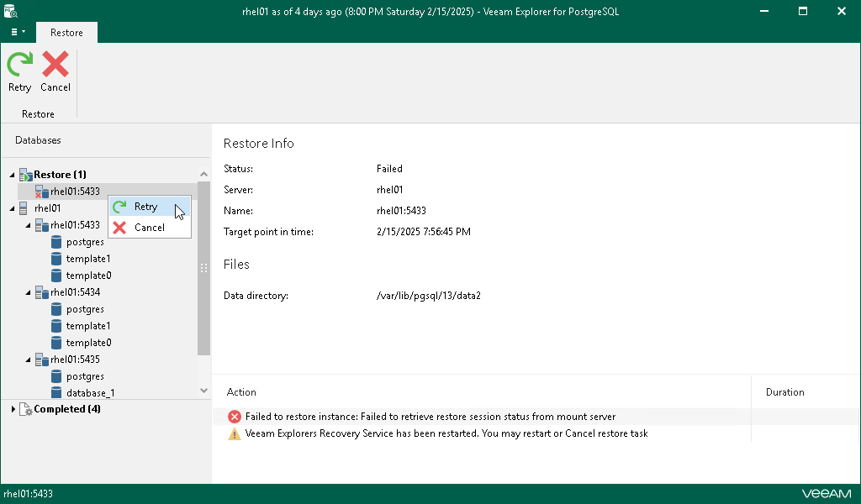Select the rhel01 server label in tree

pyautogui.click(x=48, y=208)
